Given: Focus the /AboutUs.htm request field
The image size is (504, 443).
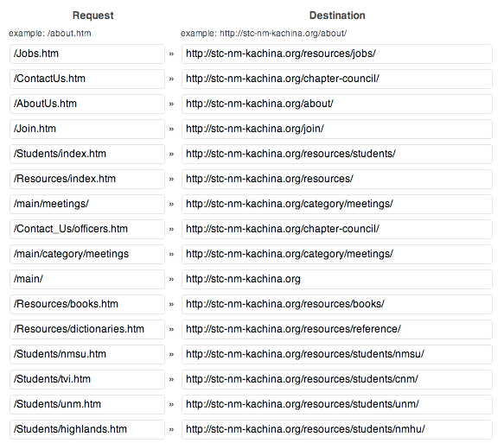Looking at the screenshot, I should point(87,104).
